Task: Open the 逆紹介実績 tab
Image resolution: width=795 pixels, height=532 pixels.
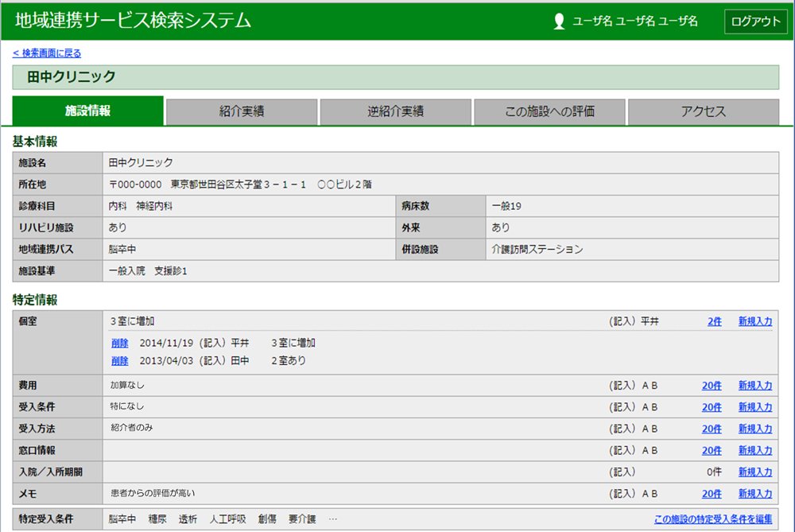Action: coord(396,111)
